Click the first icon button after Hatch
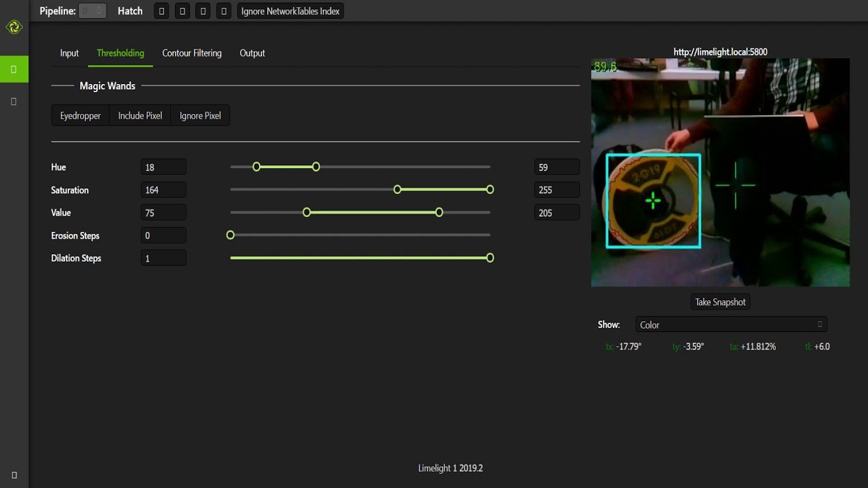 (x=161, y=12)
